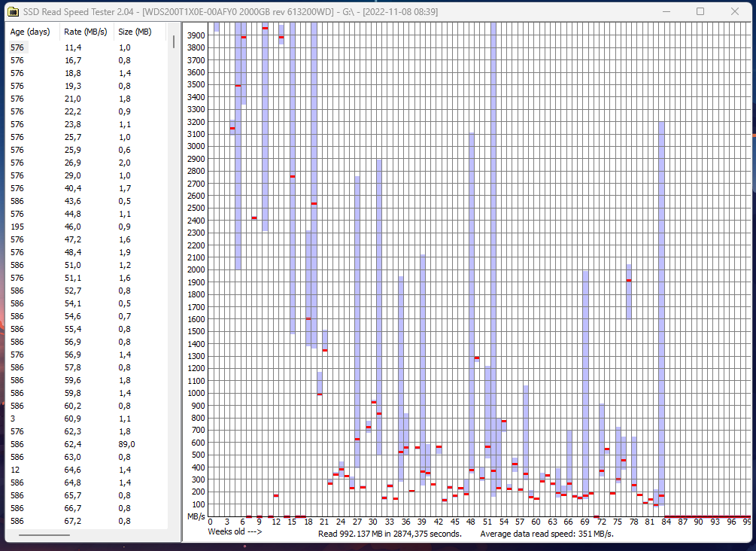This screenshot has width=756, height=551.
Task: Click the 3900 gridline value label
Action: pos(196,35)
